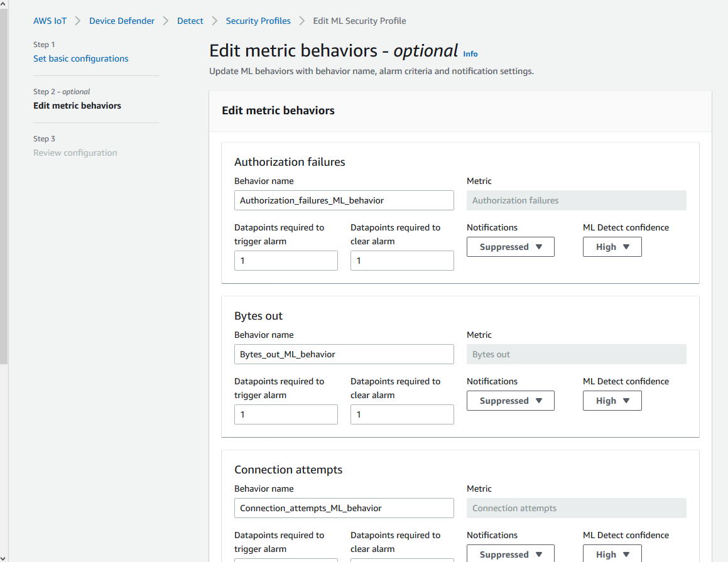Viewport: 728px width, 562px height.
Task: Open the Notifications dropdown for Bytes out
Action: (510, 400)
